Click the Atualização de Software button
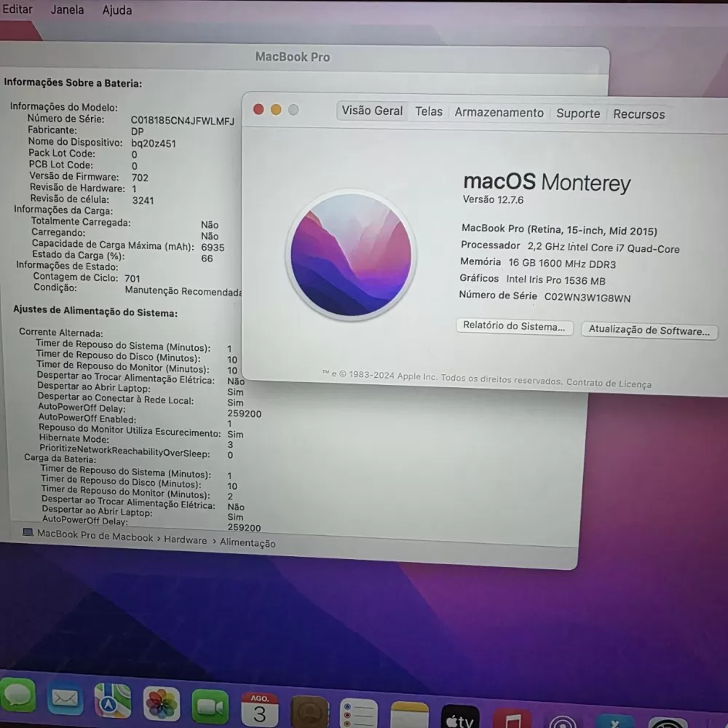Viewport: 728px width, 728px height. [649, 331]
